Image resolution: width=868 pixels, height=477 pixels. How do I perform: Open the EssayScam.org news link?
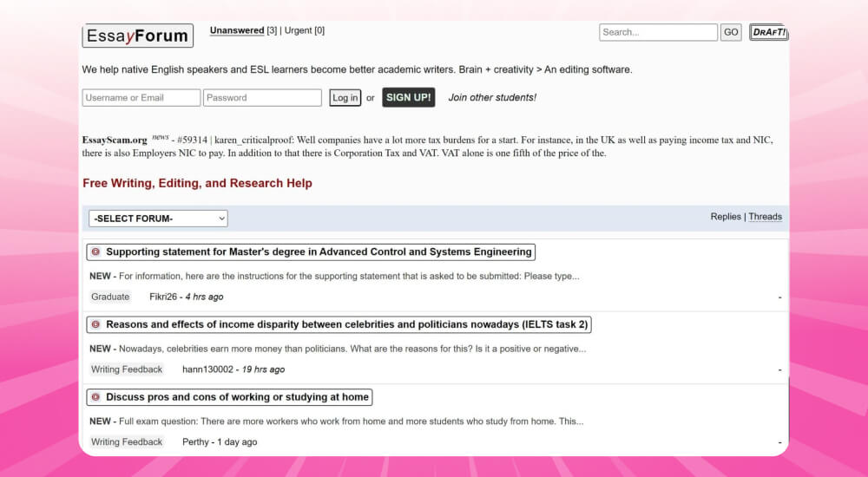(115, 140)
